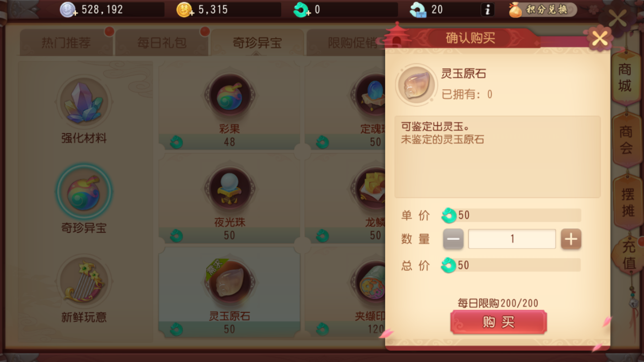Switch to the 热门推荐 tab
644x362 pixels.
(x=66, y=43)
